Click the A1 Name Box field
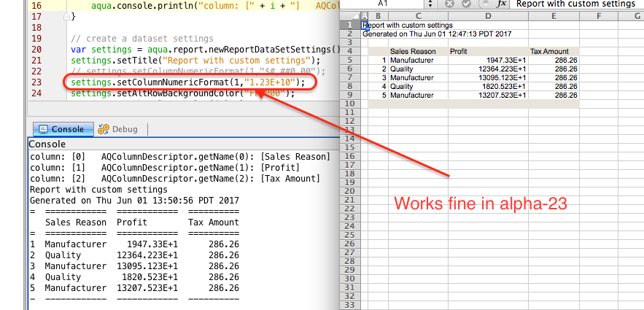The width and height of the screenshot is (644, 310). click(384, 4)
